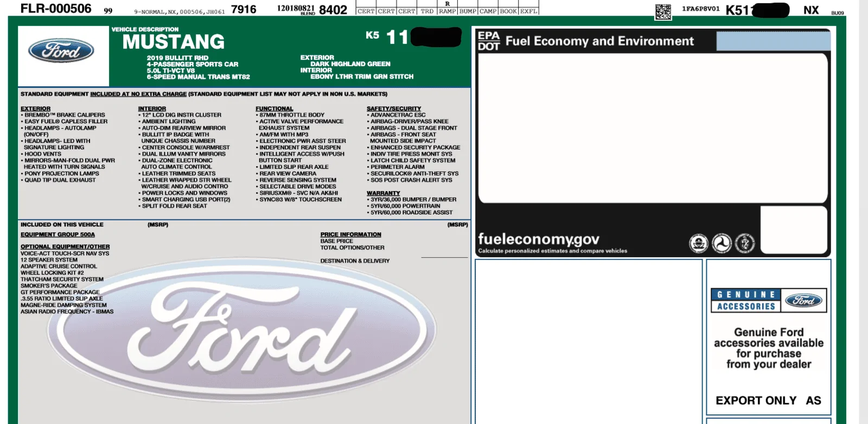Click the BUMP box in top strip

468,11
